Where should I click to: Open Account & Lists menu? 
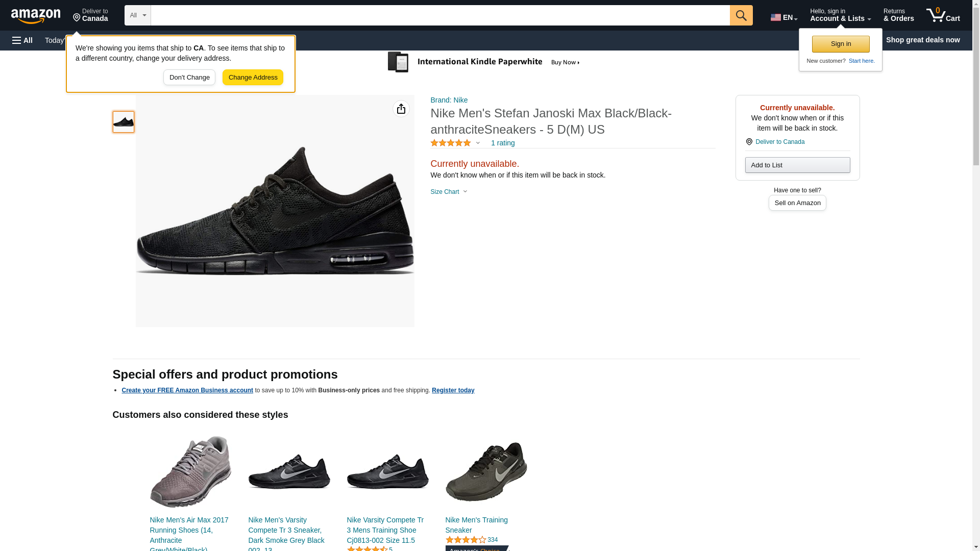tap(840, 15)
